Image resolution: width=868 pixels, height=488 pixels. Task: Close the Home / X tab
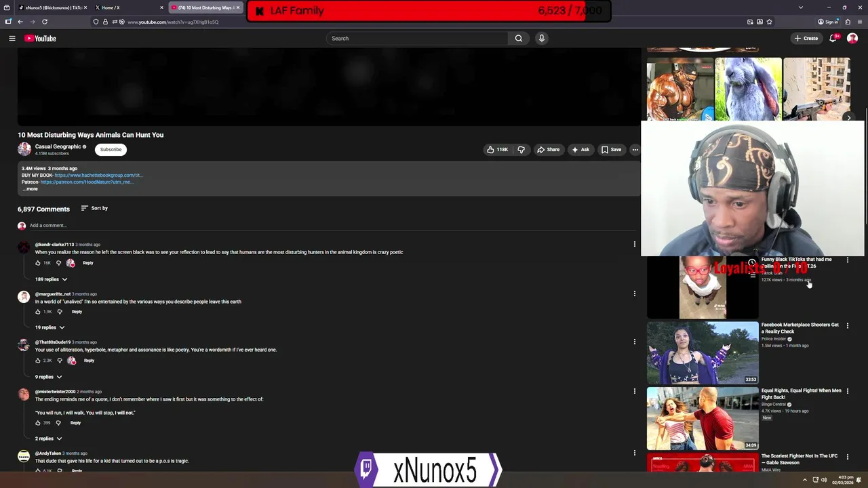click(161, 7)
